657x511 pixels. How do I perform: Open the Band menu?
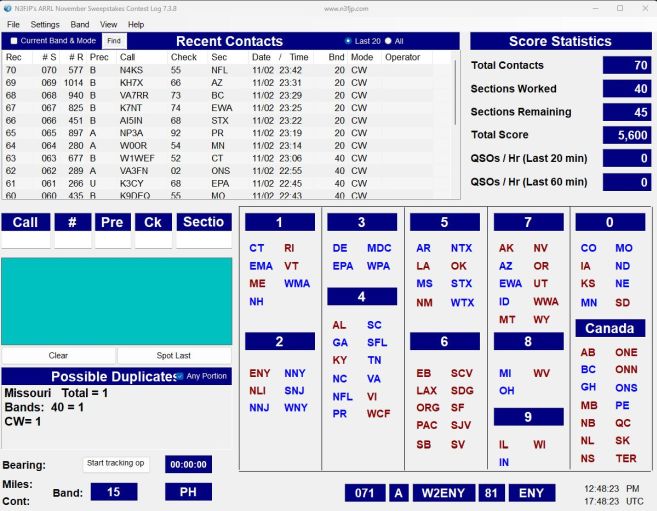pyautogui.click(x=79, y=24)
